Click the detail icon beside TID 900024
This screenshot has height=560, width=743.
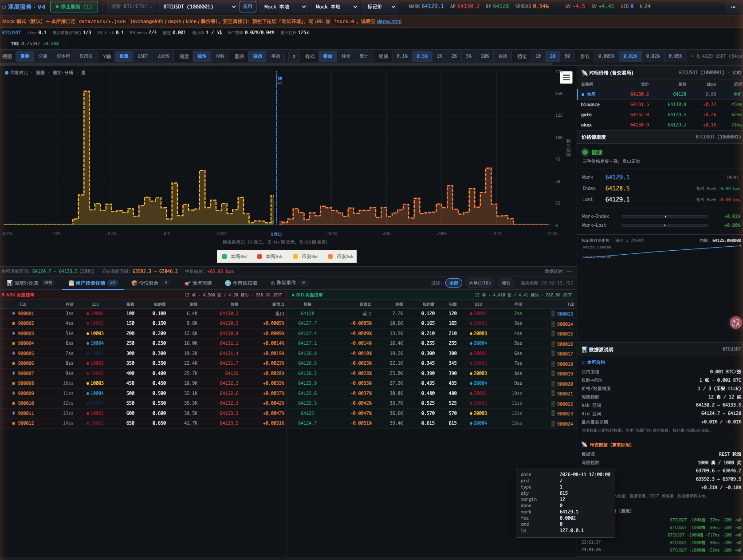click(553, 424)
